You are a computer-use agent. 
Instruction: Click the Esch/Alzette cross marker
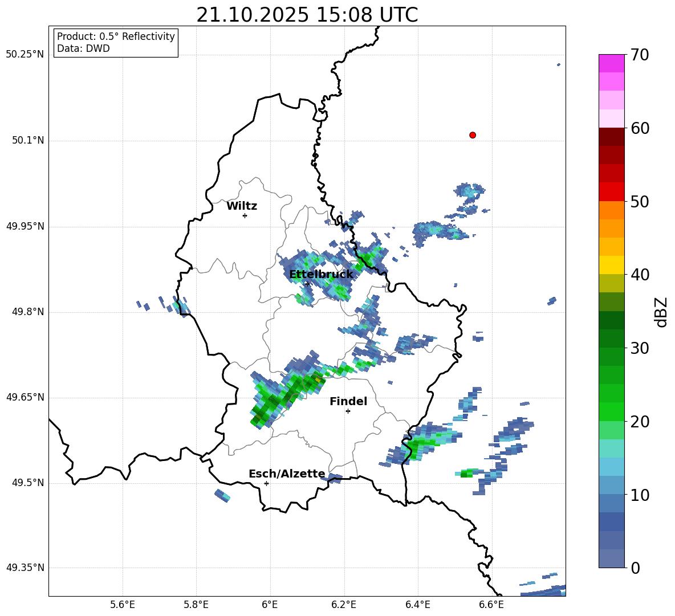point(266,483)
